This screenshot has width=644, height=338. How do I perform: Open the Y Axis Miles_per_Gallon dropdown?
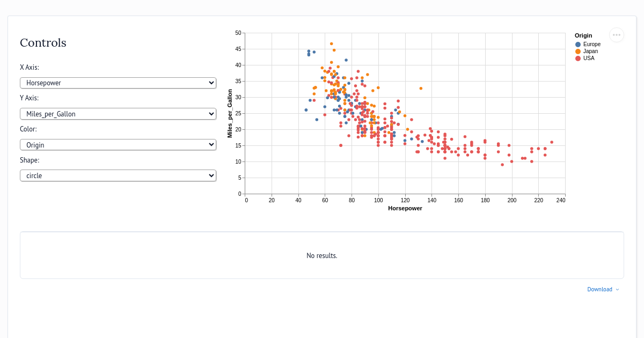coord(118,114)
